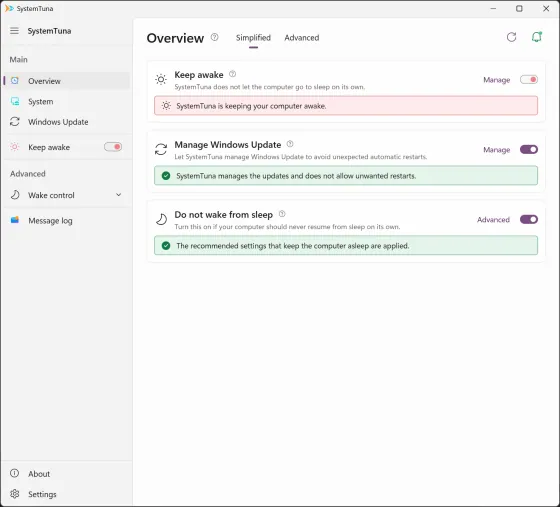
Task: Click Advanced link in Do not wake card
Action: [x=493, y=220]
